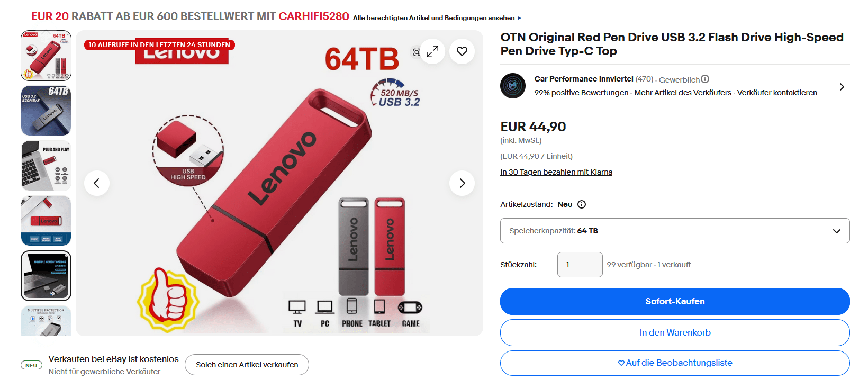The width and height of the screenshot is (868, 379).
Task: Add item with In den Warenkorb
Action: point(675,332)
